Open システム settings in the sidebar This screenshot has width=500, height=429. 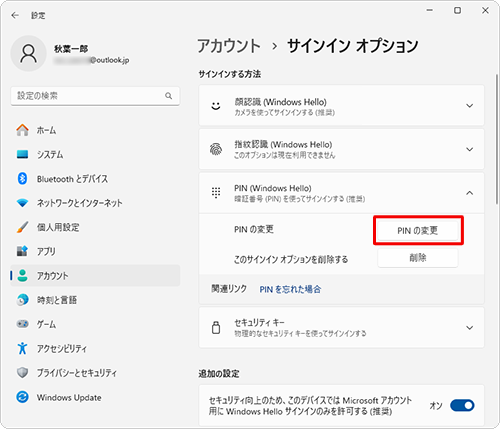[95, 154]
